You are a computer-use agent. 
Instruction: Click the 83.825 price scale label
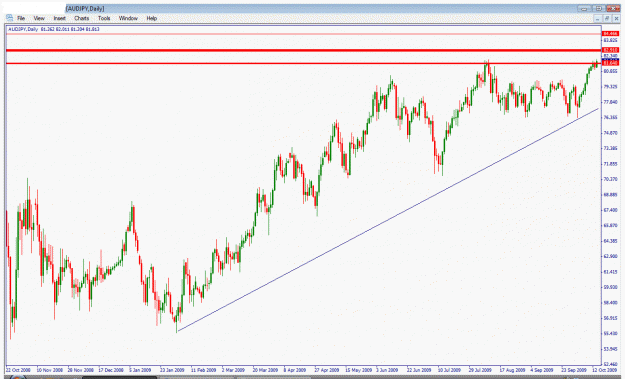point(610,40)
